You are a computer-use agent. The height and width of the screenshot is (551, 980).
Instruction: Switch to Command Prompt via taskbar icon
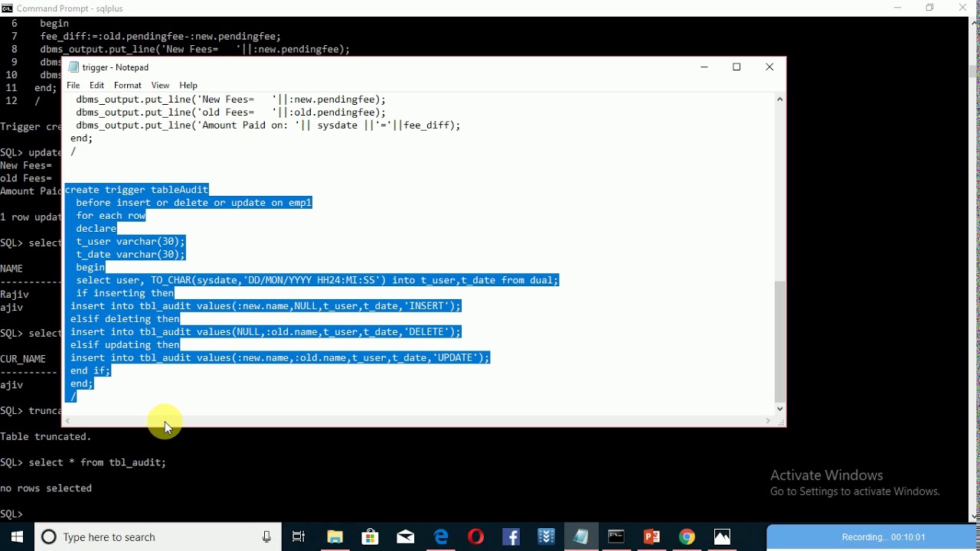pyautogui.click(x=617, y=537)
